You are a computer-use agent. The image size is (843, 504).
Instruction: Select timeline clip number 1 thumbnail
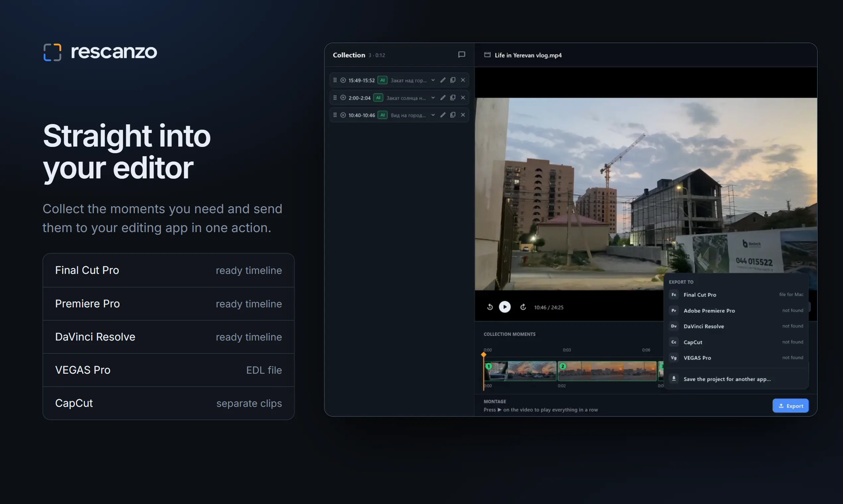tap(520, 371)
